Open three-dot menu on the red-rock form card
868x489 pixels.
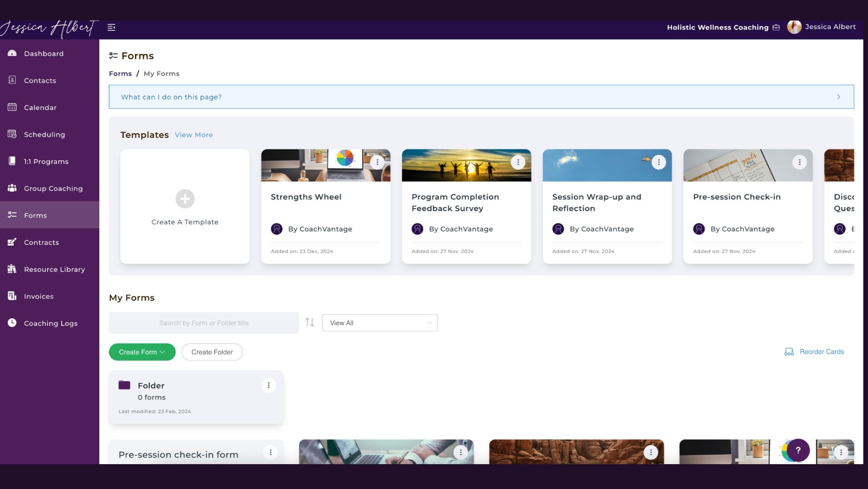[651, 452]
